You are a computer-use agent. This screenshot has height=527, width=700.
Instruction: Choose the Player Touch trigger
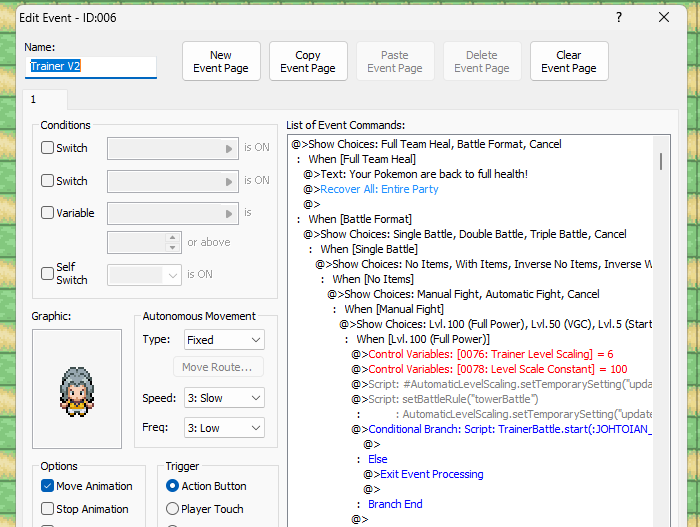(x=173, y=509)
